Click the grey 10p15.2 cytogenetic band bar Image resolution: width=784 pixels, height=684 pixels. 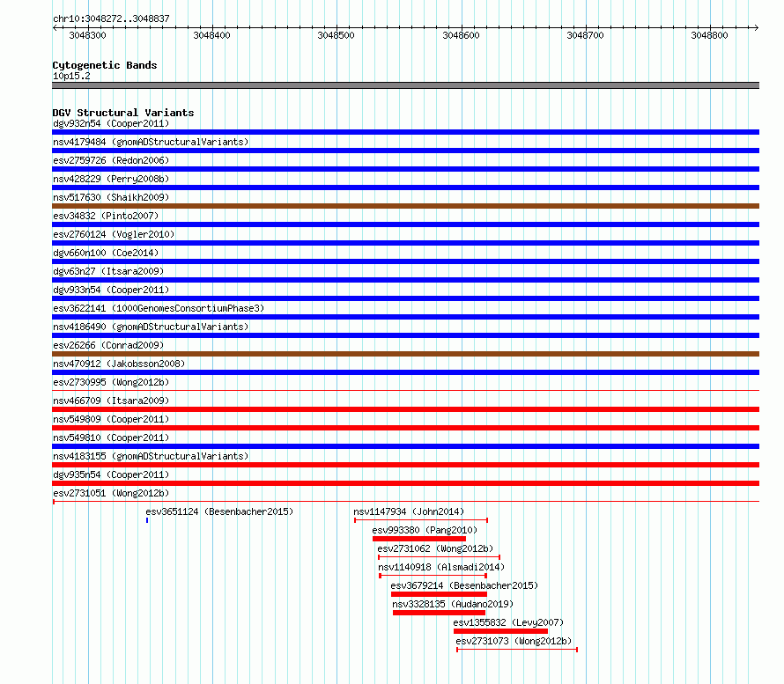coord(405,85)
